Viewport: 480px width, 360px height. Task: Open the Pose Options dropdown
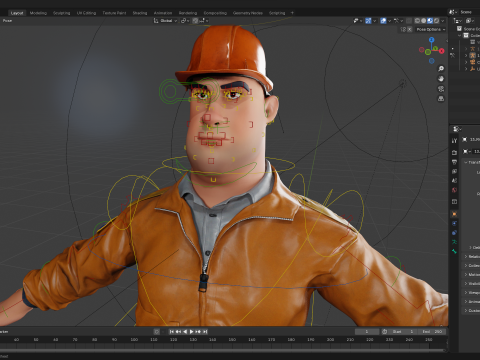click(430, 29)
